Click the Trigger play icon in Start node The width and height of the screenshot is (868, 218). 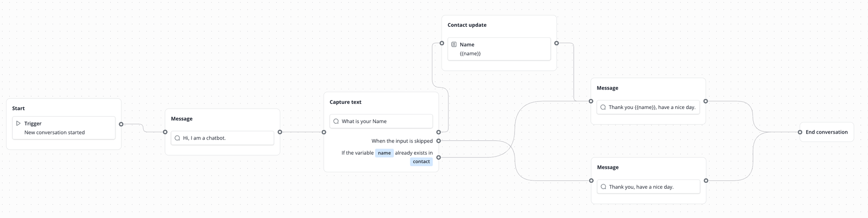(x=18, y=123)
